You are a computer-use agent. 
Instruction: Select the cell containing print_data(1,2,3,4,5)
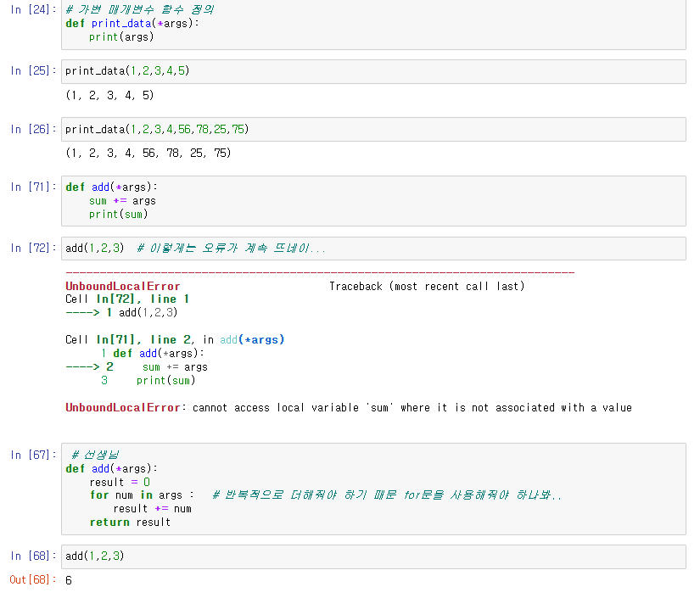pos(373,71)
